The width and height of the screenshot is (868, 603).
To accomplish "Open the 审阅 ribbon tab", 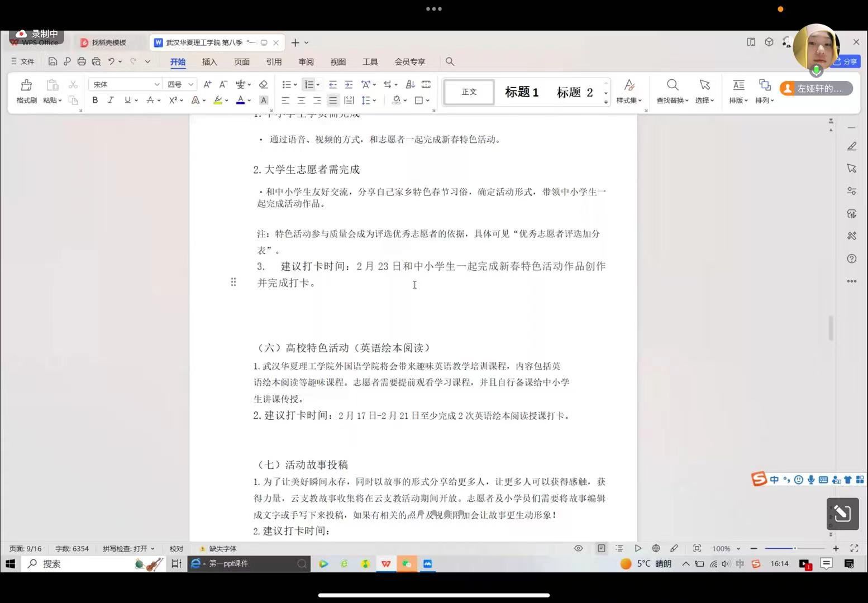I will 306,62.
